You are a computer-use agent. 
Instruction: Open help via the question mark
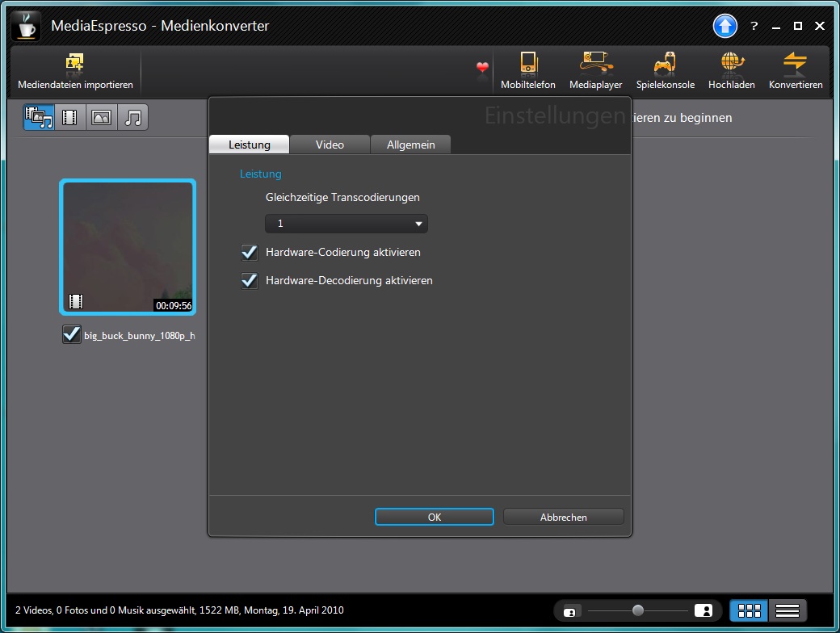pos(754,26)
